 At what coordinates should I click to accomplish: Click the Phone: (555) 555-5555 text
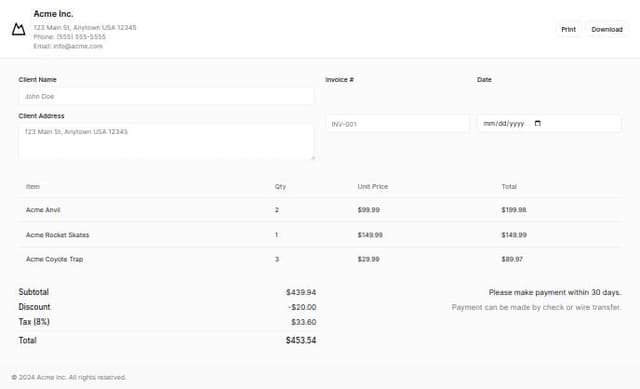point(69,37)
